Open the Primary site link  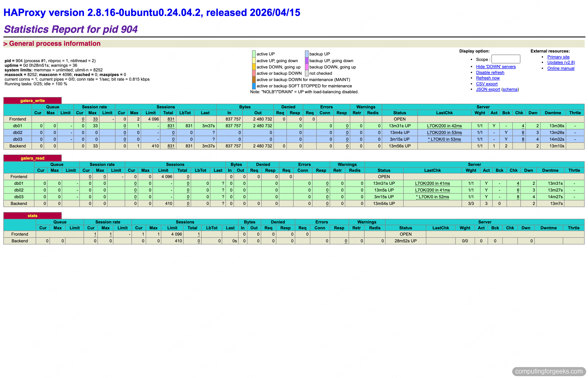(558, 57)
